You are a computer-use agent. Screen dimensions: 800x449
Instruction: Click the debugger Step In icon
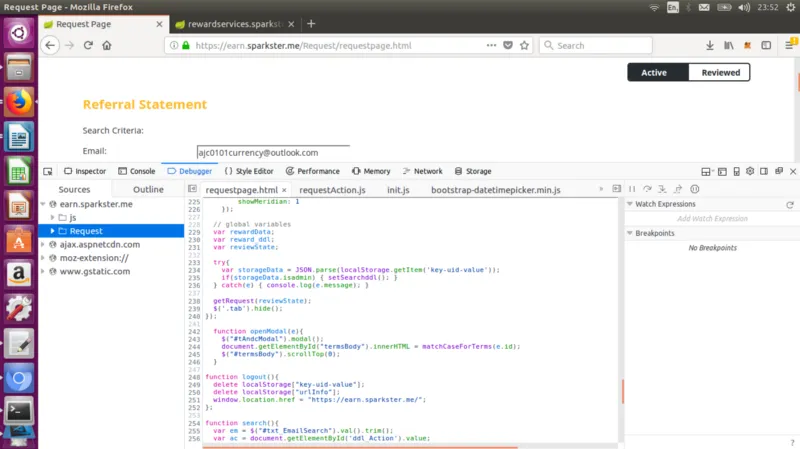pyautogui.click(x=662, y=189)
